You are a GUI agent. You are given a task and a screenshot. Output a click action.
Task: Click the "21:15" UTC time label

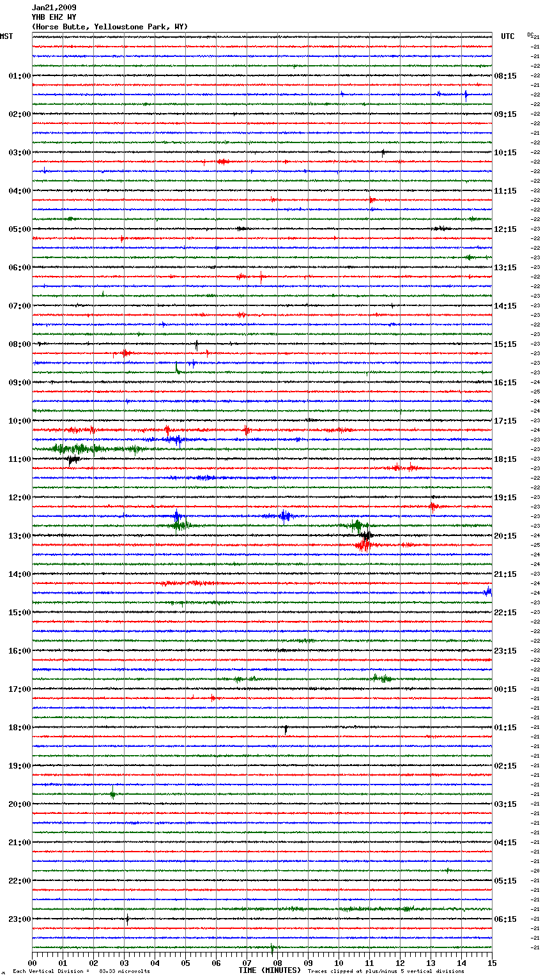(505, 574)
